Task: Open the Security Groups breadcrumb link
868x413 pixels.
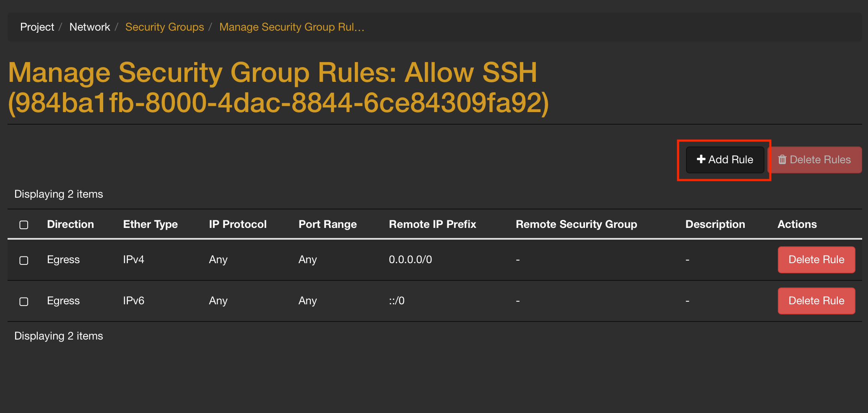Action: [164, 27]
